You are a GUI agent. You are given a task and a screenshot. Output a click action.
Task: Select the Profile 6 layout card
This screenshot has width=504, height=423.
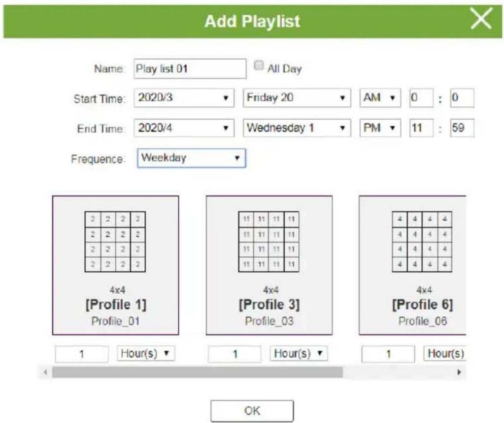[x=412, y=265]
